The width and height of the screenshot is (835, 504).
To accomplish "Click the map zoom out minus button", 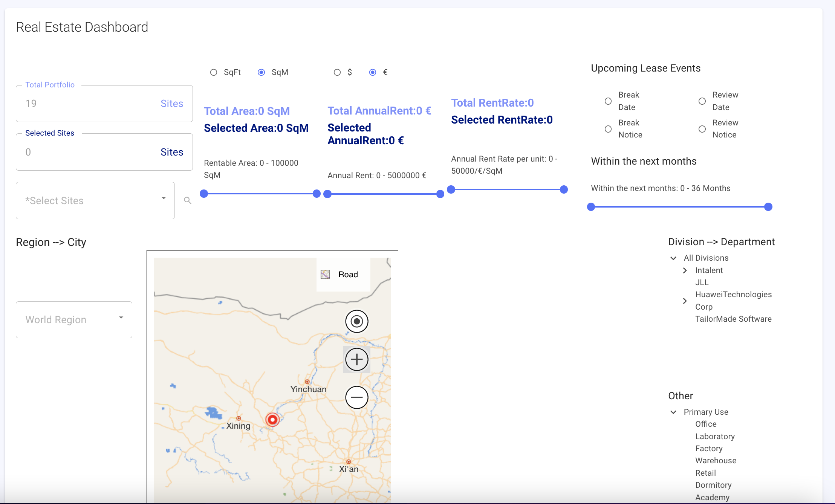I will [356, 397].
